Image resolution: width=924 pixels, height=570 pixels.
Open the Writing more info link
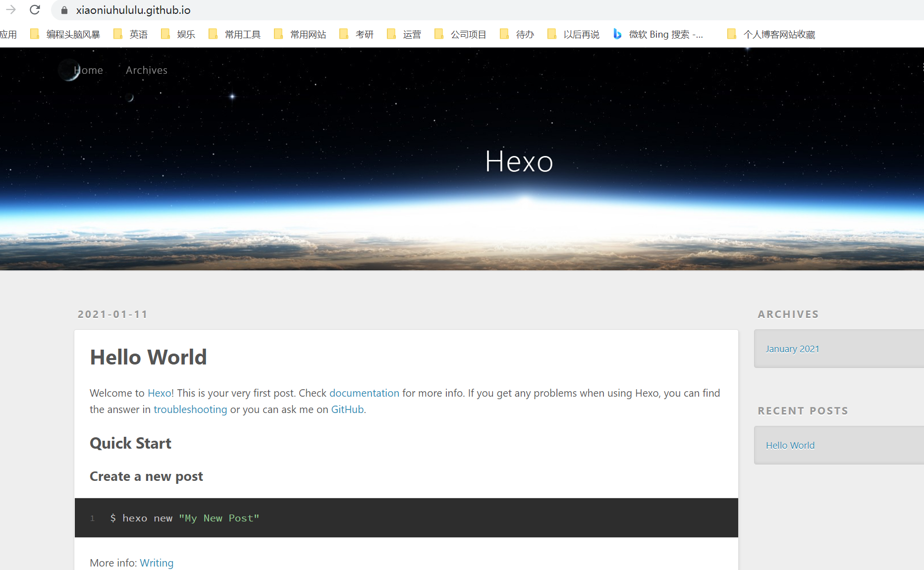click(157, 563)
